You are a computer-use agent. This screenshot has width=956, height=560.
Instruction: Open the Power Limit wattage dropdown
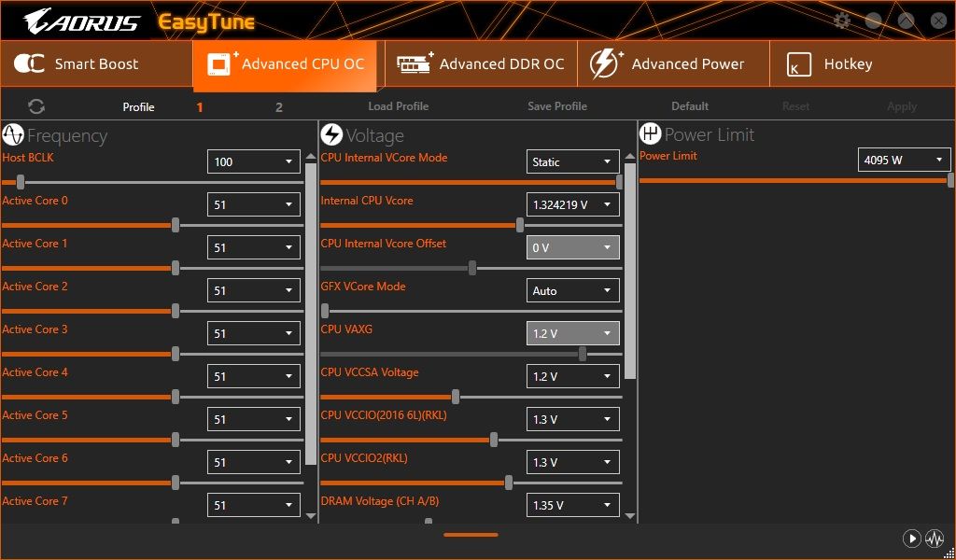click(x=904, y=160)
